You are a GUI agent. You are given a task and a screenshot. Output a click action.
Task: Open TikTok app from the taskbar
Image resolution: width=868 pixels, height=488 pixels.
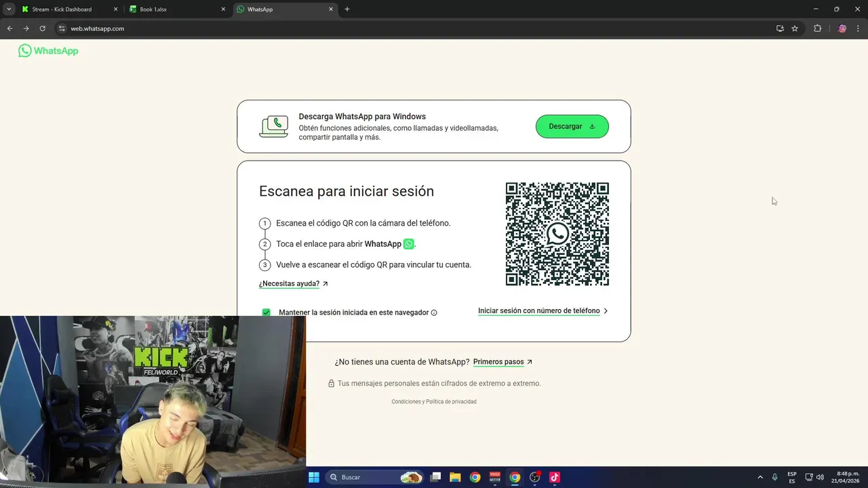click(x=554, y=477)
